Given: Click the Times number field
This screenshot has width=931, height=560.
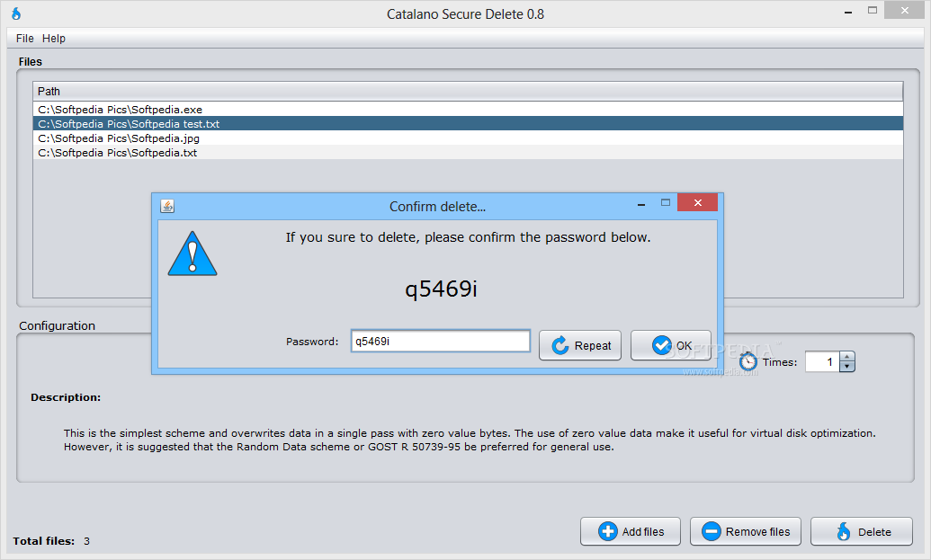Looking at the screenshot, I should pos(822,362).
